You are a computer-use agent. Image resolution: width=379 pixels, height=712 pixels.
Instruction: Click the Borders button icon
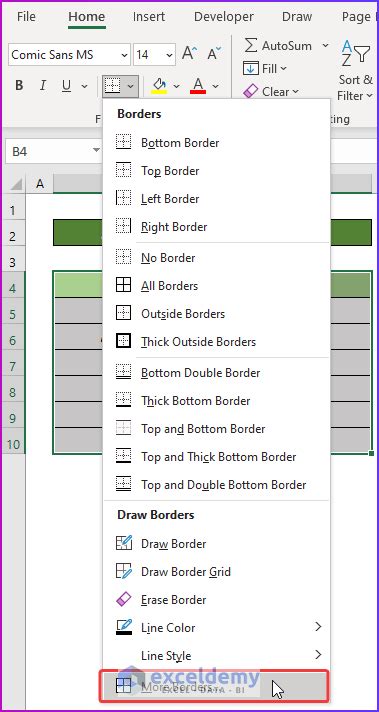pyautogui.click(x=112, y=85)
